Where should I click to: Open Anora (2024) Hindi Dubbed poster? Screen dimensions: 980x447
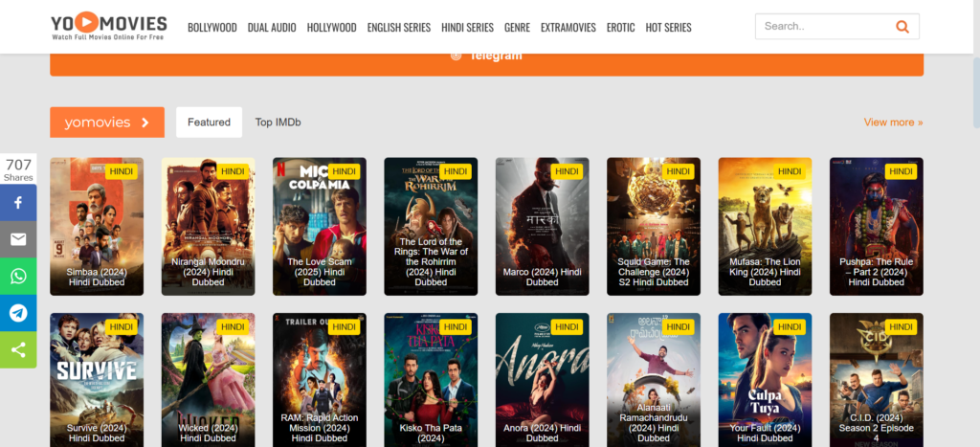click(x=543, y=380)
